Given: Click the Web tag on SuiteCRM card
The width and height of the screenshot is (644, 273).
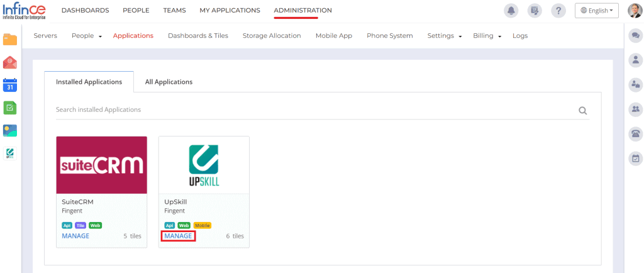Looking at the screenshot, I should [95, 225].
